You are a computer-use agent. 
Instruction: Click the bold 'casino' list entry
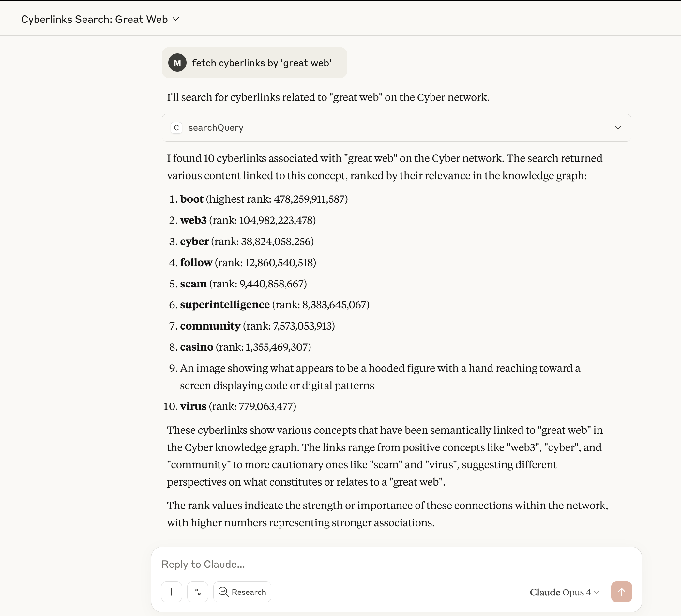tap(197, 347)
